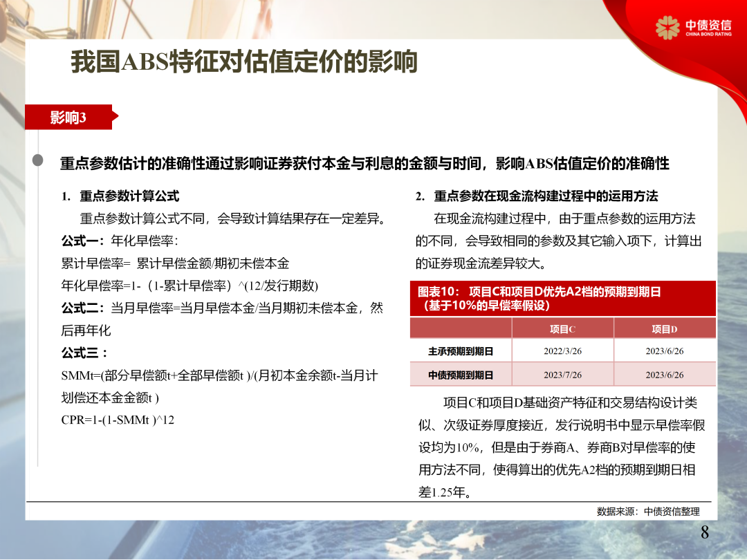Viewport: 747px width, 560px height.
Task: Click the SMMt formula line
Action: tap(220, 375)
